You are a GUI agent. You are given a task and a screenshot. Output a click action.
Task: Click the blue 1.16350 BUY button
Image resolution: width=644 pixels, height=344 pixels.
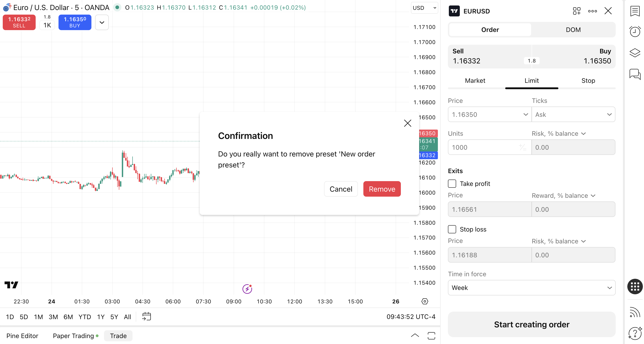point(75,22)
